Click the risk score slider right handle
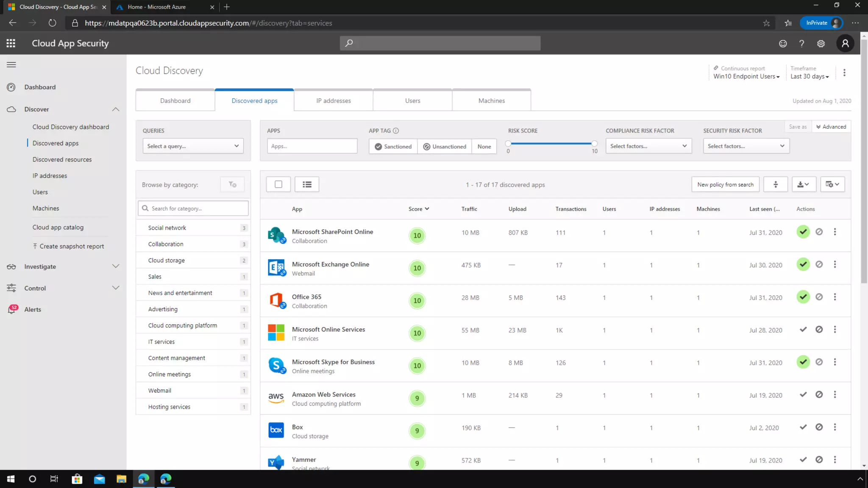This screenshot has height=488, width=868. coord(594,144)
